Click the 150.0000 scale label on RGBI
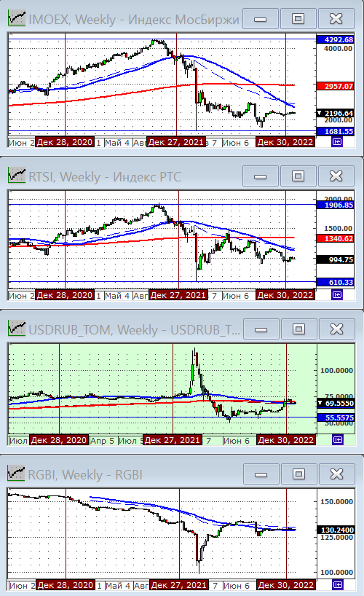The height and width of the screenshot is (596, 364). tap(337, 501)
